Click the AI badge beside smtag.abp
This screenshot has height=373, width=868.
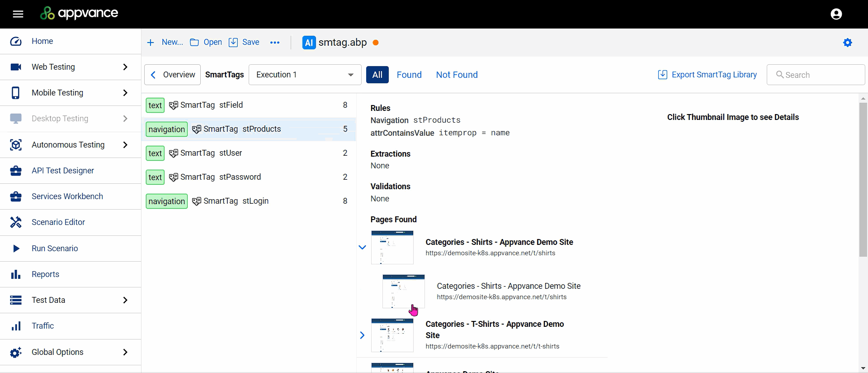click(309, 43)
